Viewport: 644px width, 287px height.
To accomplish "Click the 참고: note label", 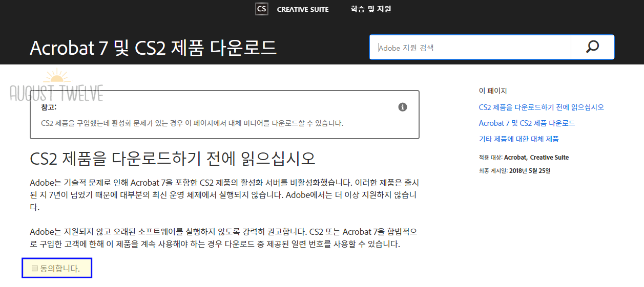I will (x=49, y=107).
